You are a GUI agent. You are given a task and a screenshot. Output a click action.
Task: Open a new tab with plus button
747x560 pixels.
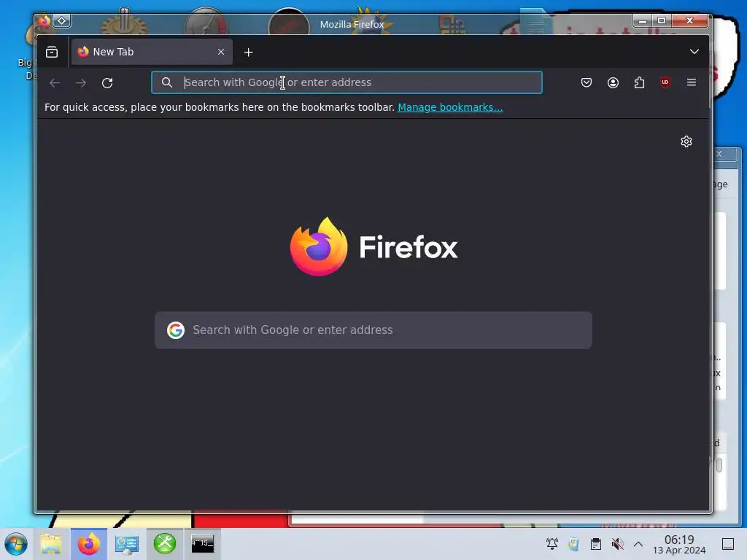tap(248, 52)
